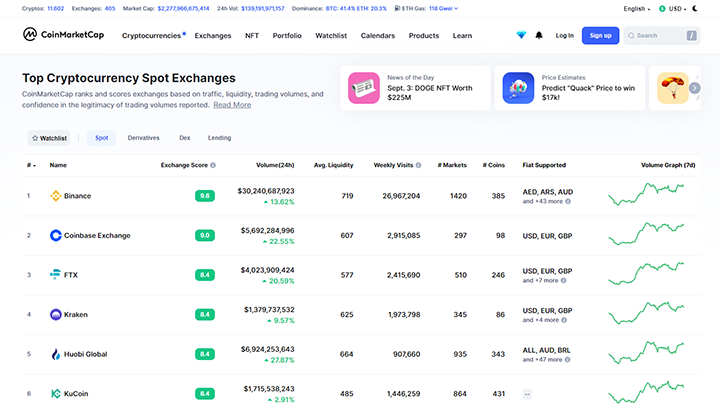The height and width of the screenshot is (413, 720).
Task: Open Huobi Global name link
Action: coord(85,354)
